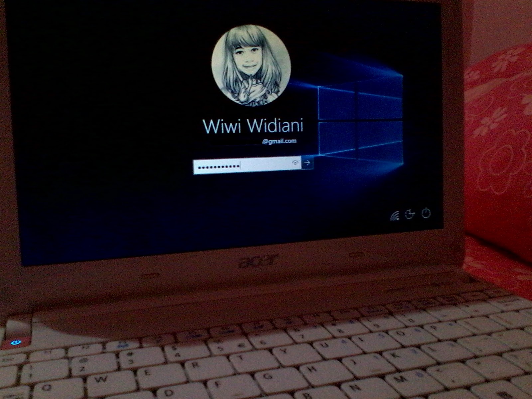The width and height of the screenshot is (532, 399).
Task: Submit password with the arrow button
Action: pyautogui.click(x=307, y=163)
